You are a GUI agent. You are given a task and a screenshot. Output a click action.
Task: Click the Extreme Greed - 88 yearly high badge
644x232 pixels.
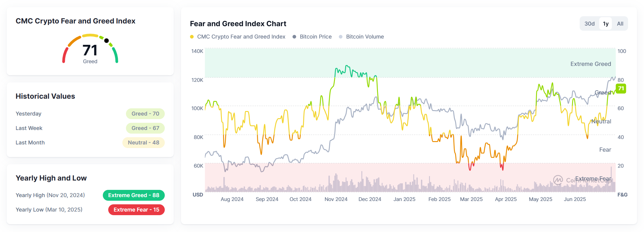[133, 195]
